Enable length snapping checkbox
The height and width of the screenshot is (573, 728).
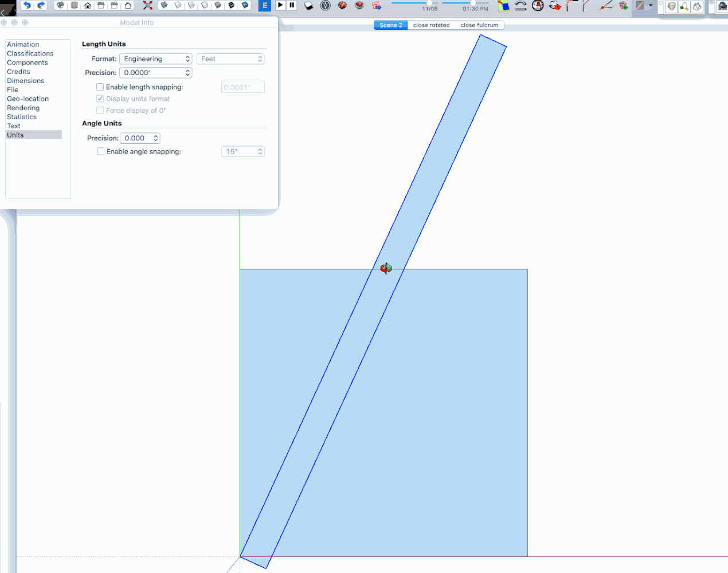100,87
